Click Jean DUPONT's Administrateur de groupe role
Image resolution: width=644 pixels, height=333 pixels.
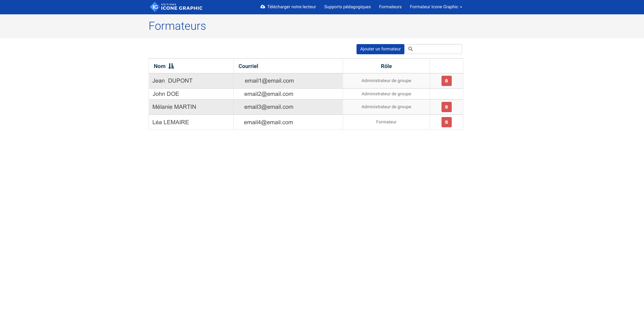pos(386,81)
